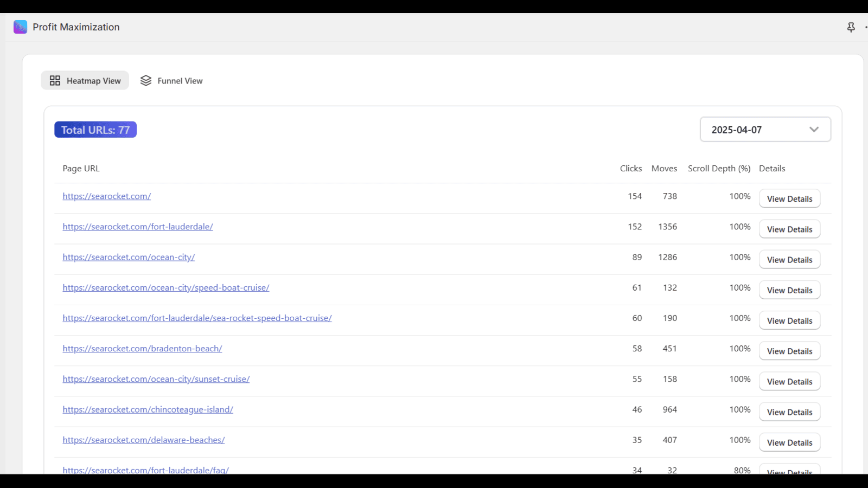Viewport: 868px width, 488px height.
Task: View Details for sea-rocket-speed-boat-cruise row
Action: pos(789,320)
